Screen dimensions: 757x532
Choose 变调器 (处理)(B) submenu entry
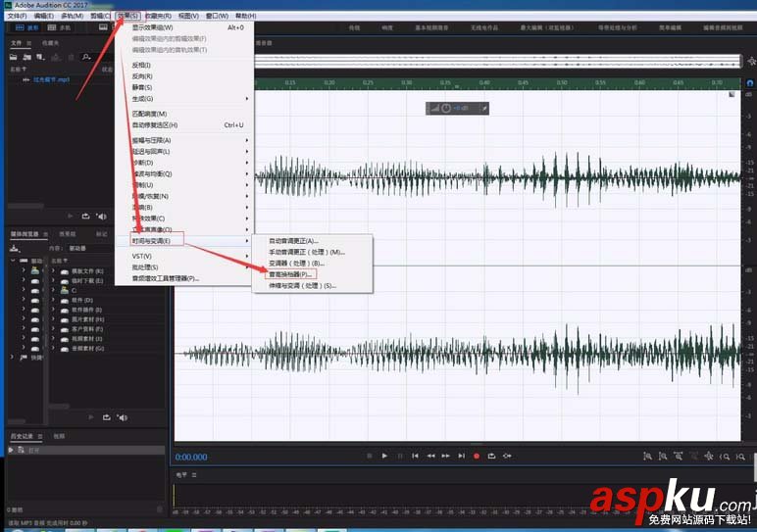pyautogui.click(x=313, y=264)
